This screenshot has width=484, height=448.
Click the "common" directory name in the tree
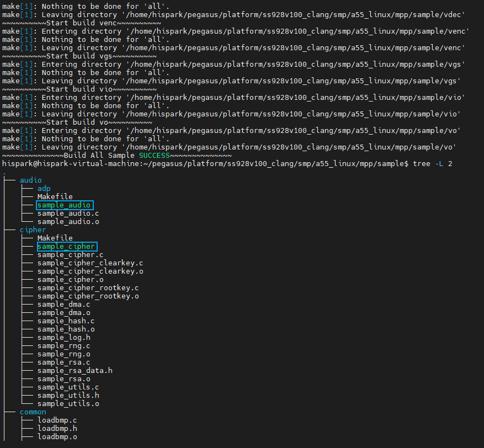tap(33, 412)
